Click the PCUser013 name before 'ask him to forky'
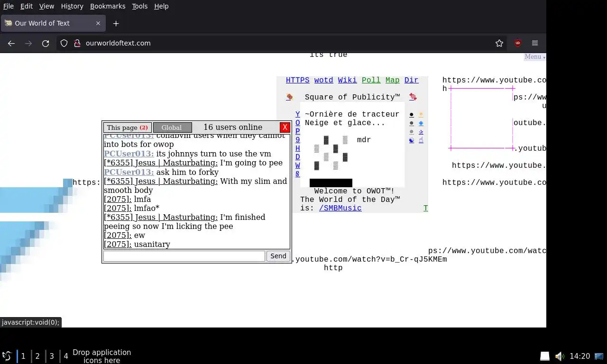The height and width of the screenshot is (364, 607). (129, 172)
